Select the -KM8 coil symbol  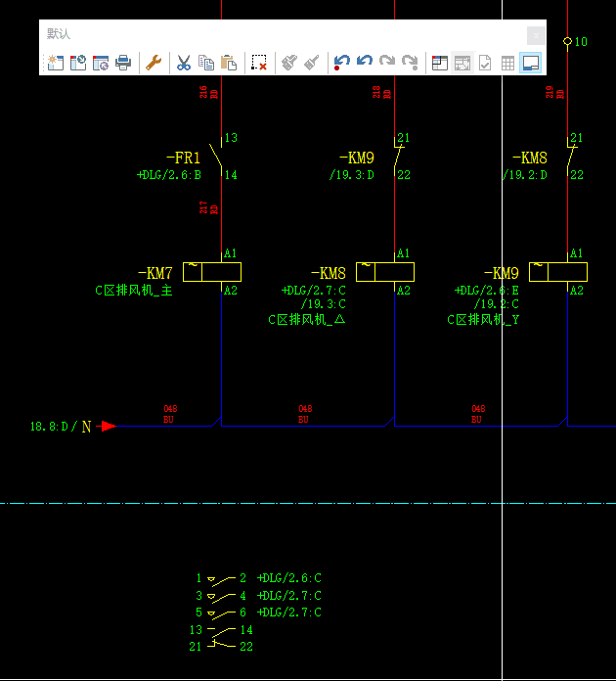[385, 272]
